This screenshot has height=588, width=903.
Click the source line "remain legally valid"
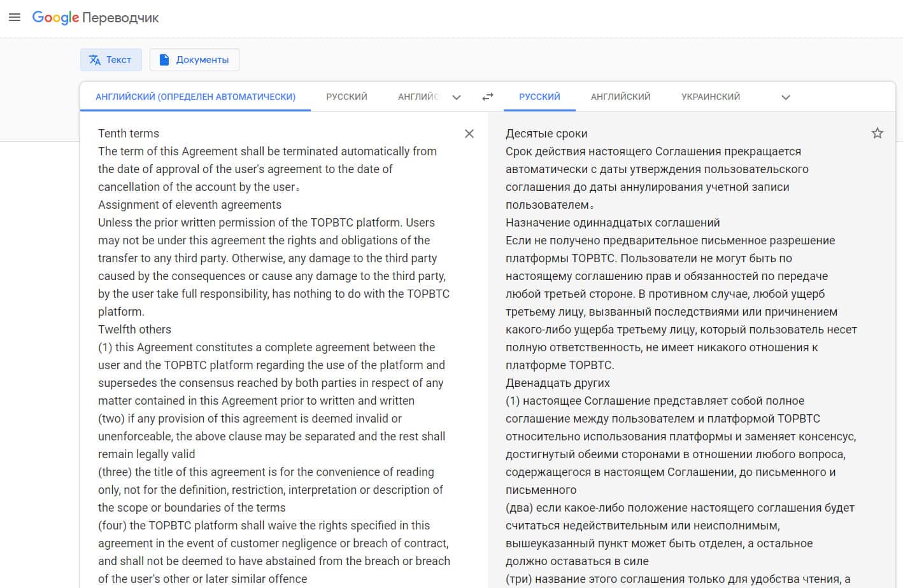coord(146,454)
